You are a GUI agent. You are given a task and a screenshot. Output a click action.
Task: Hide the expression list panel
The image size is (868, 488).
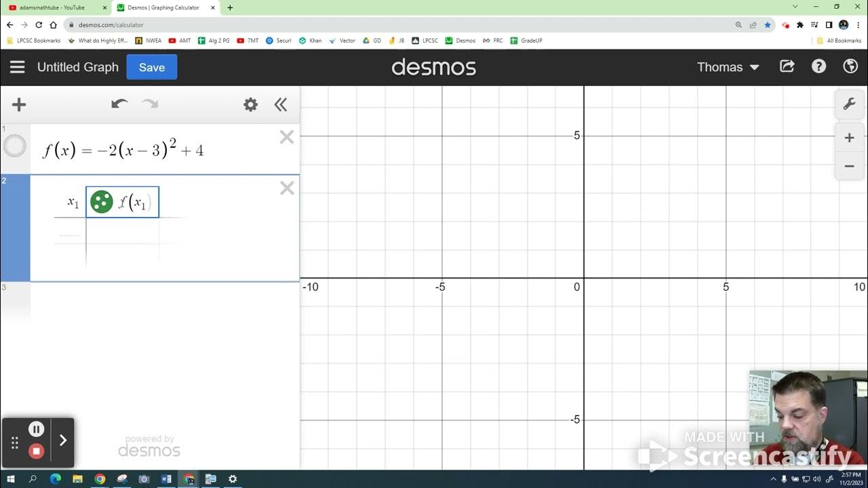click(281, 104)
